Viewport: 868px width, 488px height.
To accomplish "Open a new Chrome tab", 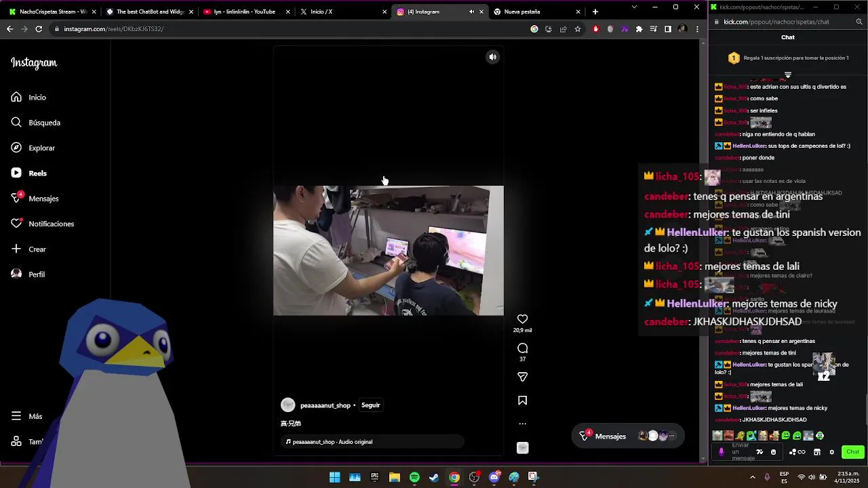I will 595,12.
